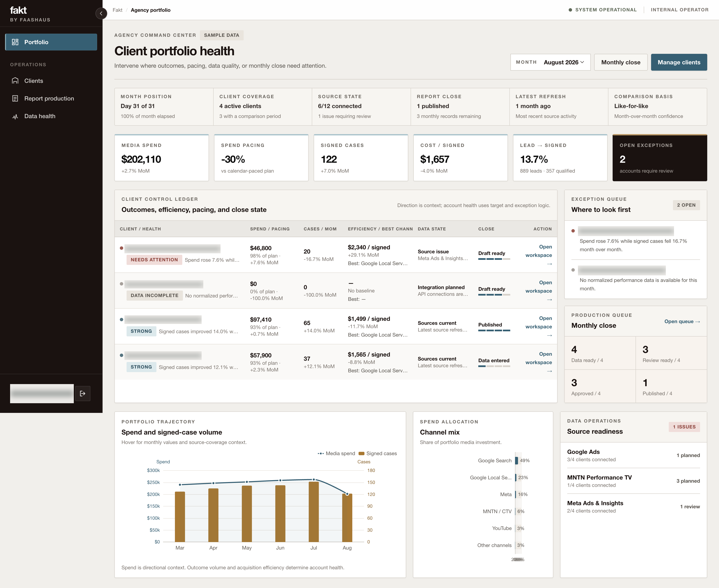
Task: Click the Google Ads source readiness row
Action: [633, 455]
